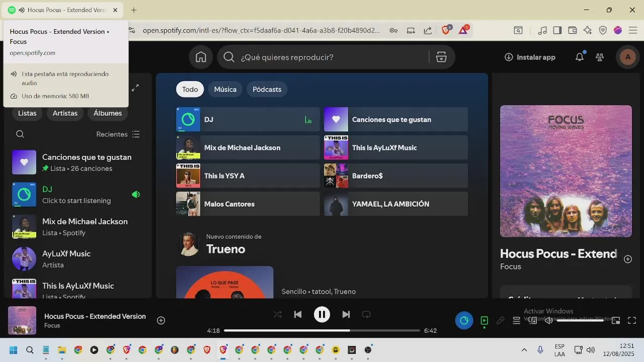Open Brave Shields lion icon

tap(446, 30)
